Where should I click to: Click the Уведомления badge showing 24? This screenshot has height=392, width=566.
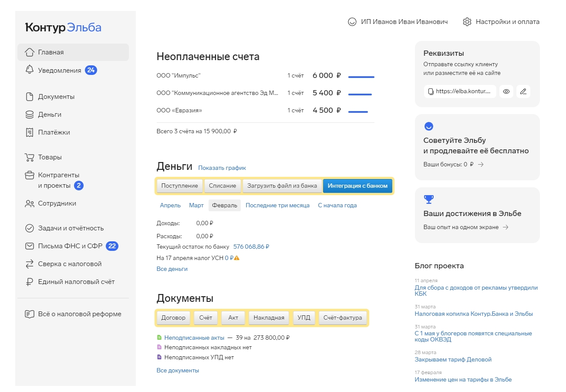tap(91, 70)
